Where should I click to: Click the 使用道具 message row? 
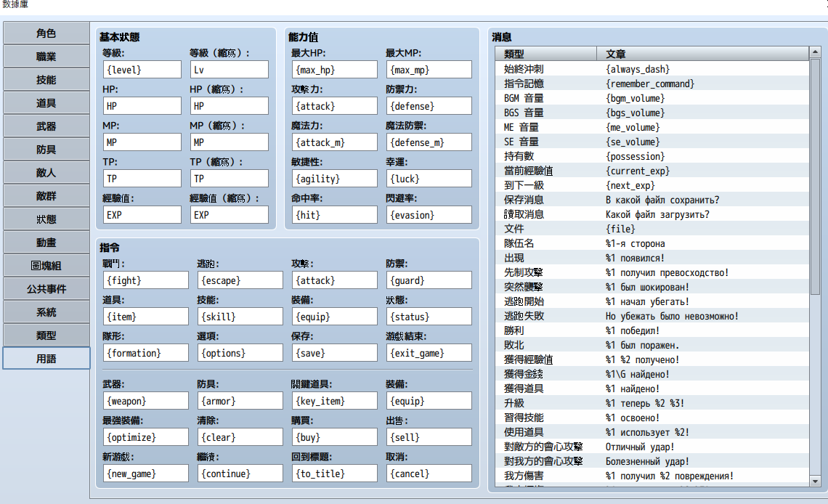tap(652, 432)
